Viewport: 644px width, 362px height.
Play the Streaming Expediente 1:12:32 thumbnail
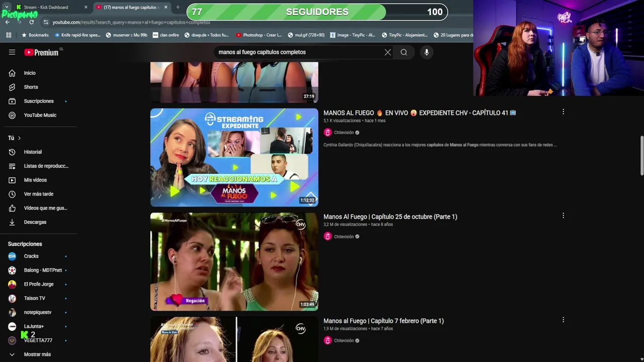pyautogui.click(x=234, y=157)
